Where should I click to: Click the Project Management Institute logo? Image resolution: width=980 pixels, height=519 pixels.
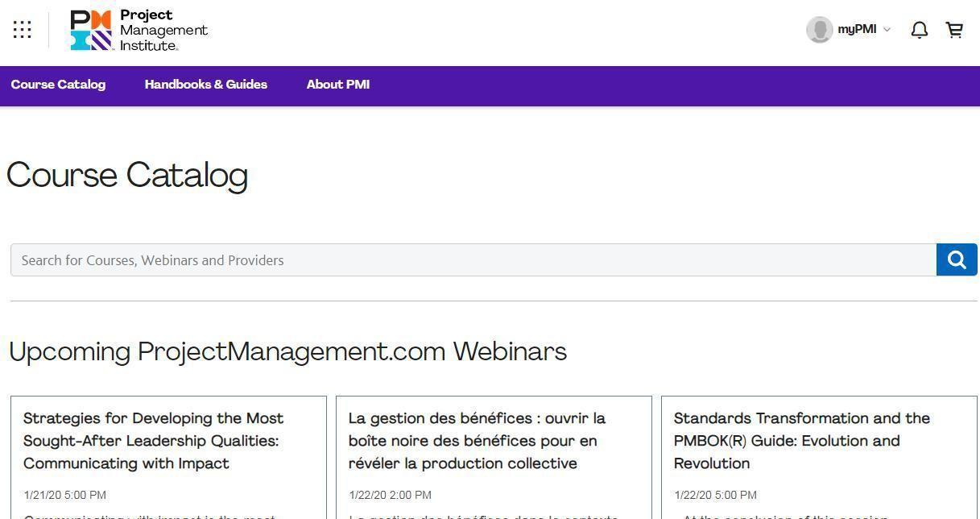(x=139, y=31)
